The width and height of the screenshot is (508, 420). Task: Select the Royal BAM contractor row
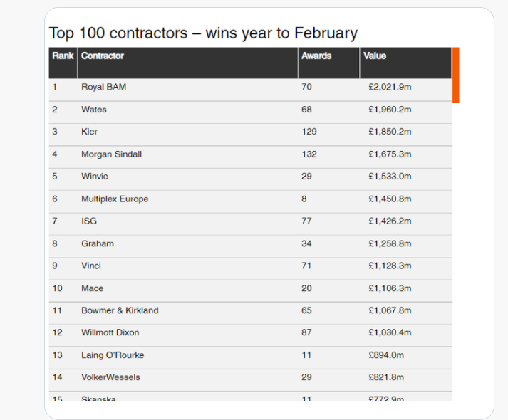pos(104,87)
